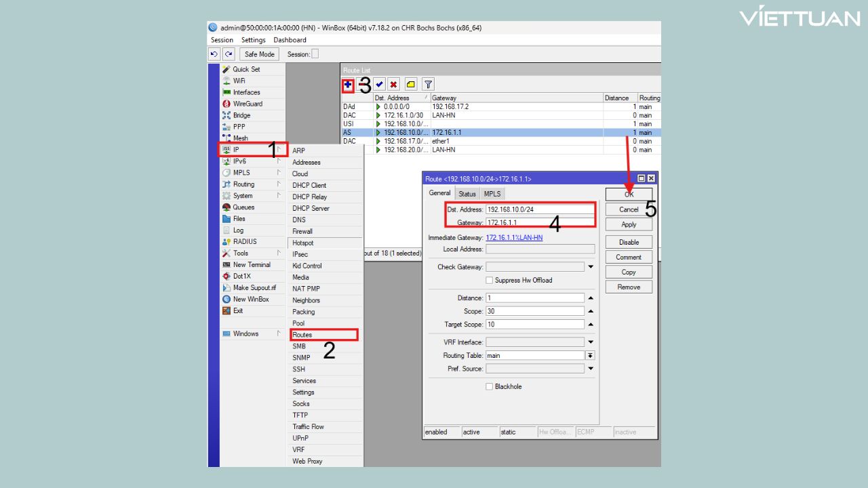Click the blue checkmark enable icon

point(379,85)
